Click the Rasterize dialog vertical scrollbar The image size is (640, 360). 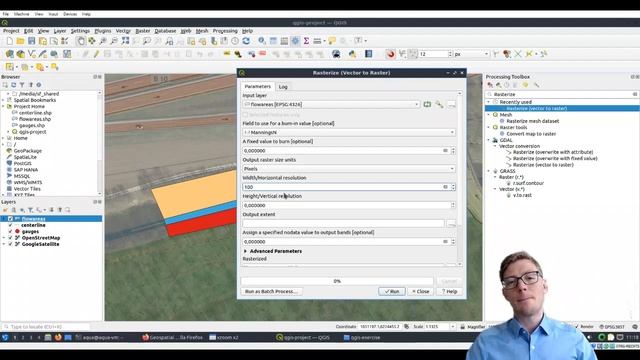[x=460, y=180]
